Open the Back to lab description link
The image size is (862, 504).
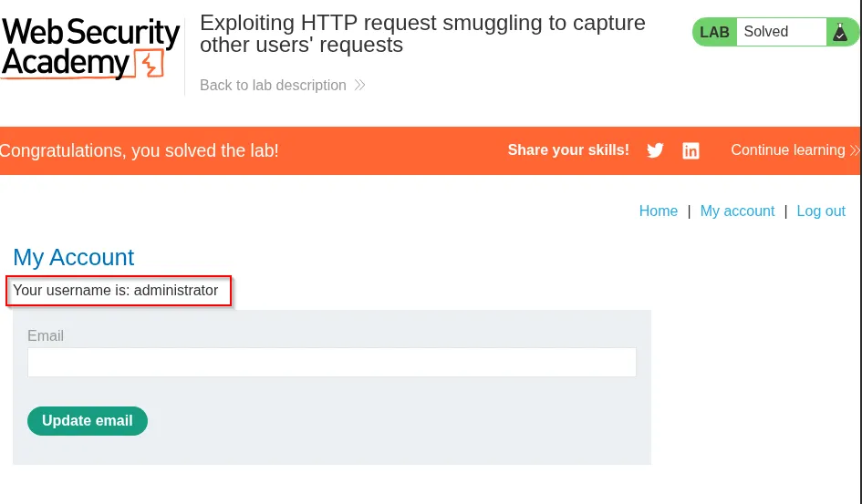[x=273, y=86]
